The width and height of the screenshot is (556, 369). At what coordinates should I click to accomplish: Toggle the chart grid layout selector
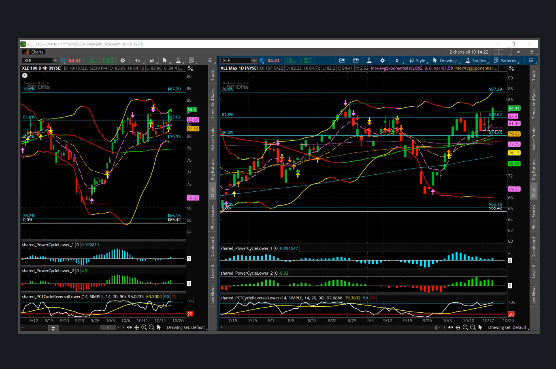[498, 52]
